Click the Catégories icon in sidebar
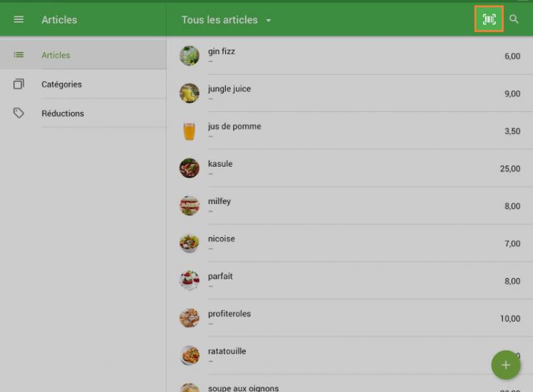 [19, 84]
